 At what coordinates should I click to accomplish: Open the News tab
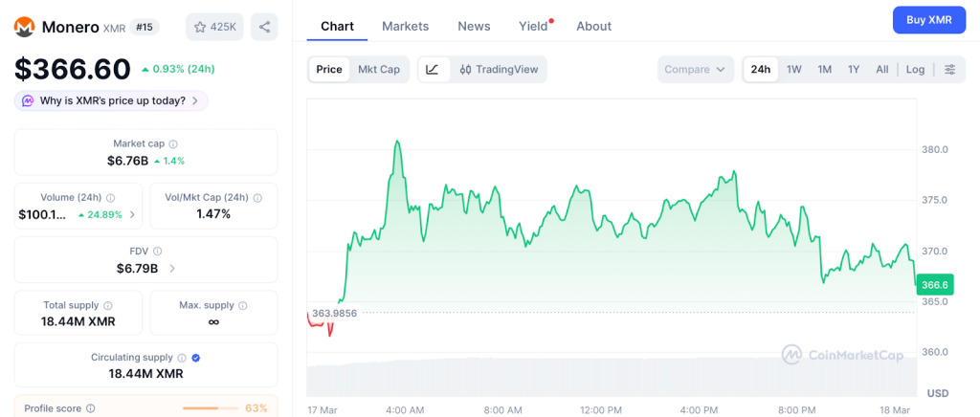pos(474,26)
